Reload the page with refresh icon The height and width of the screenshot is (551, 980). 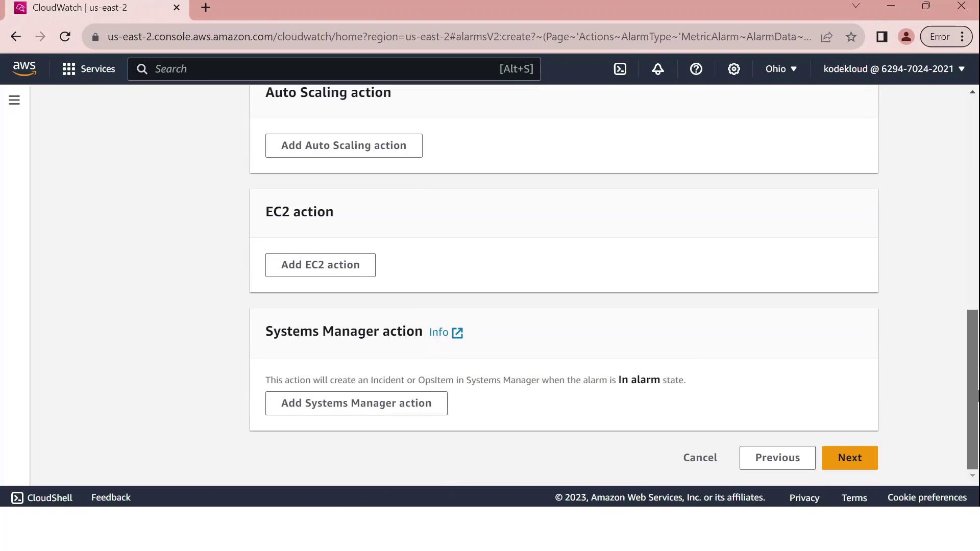(65, 37)
